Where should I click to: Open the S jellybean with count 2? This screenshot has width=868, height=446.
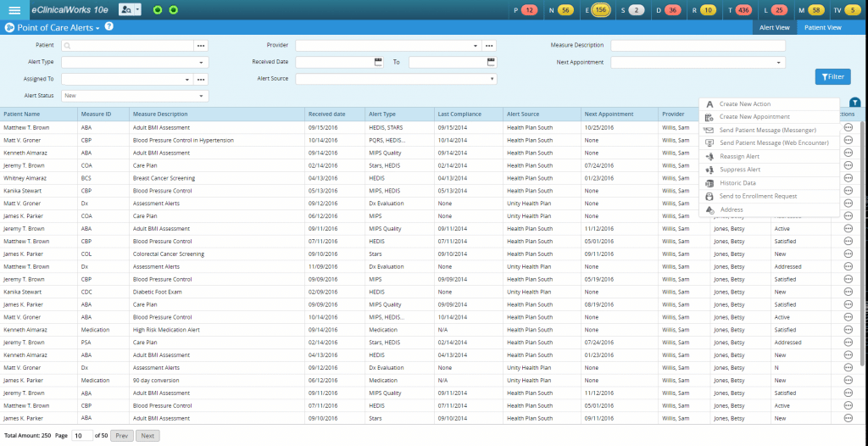point(637,10)
